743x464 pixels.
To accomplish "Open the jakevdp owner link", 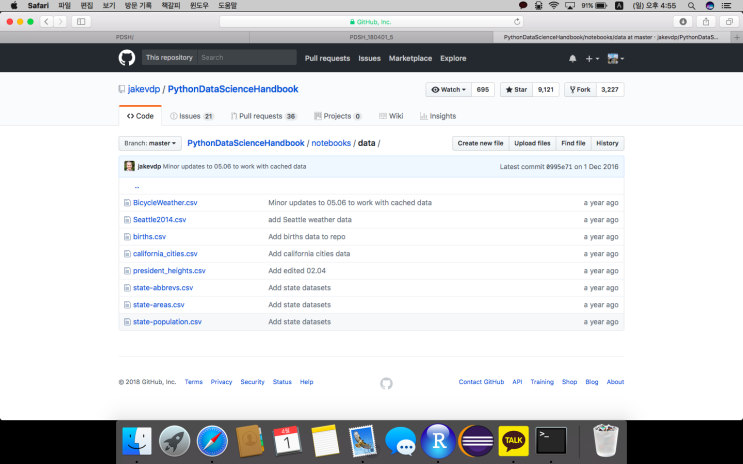I will 144,89.
